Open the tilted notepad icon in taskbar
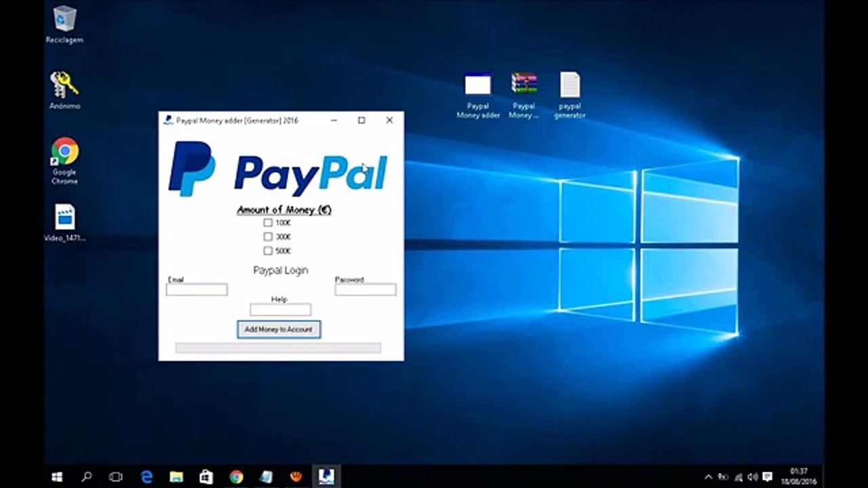Image resolution: width=868 pixels, height=488 pixels. pos(266,477)
